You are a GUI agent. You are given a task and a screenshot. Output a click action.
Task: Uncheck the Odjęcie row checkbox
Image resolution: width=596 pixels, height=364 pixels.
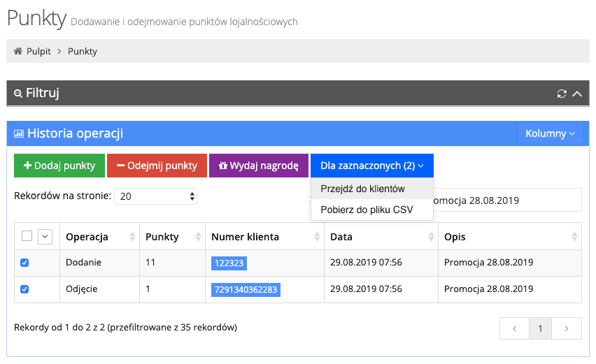click(24, 289)
